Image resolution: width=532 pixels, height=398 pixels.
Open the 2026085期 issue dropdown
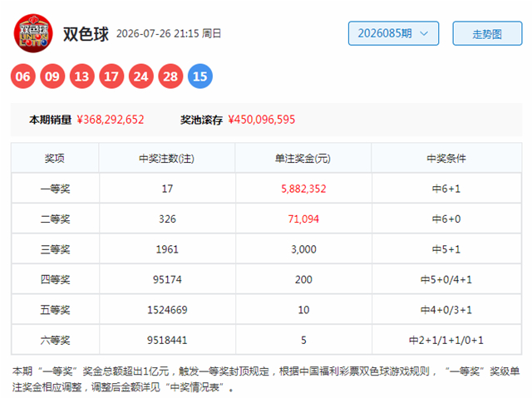coord(393,33)
